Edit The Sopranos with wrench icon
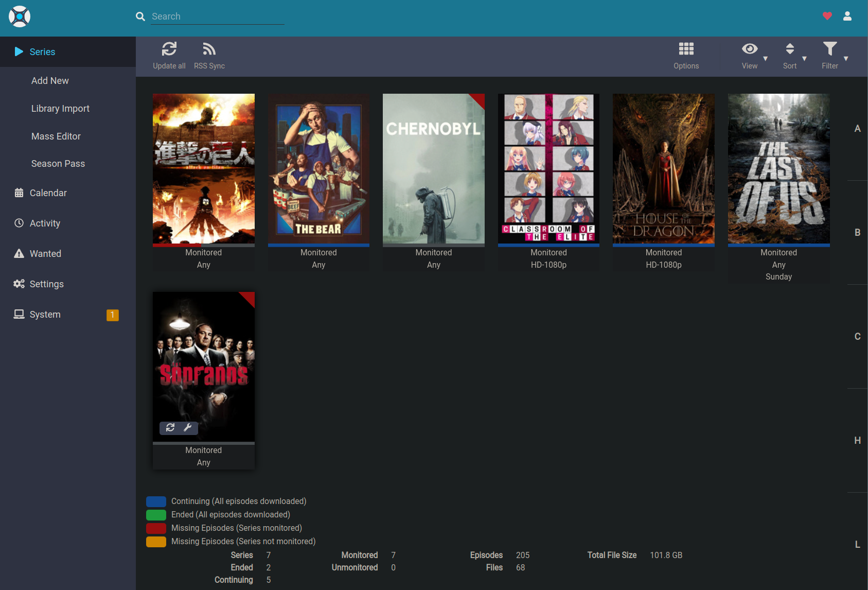 coord(188,427)
